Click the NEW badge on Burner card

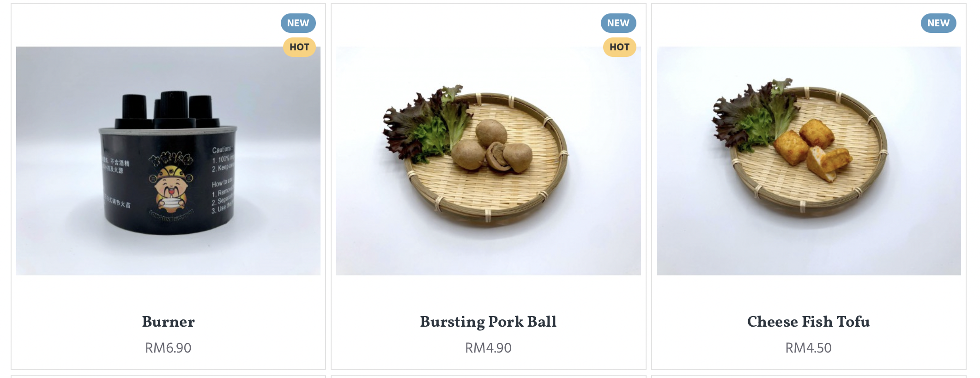(x=298, y=23)
